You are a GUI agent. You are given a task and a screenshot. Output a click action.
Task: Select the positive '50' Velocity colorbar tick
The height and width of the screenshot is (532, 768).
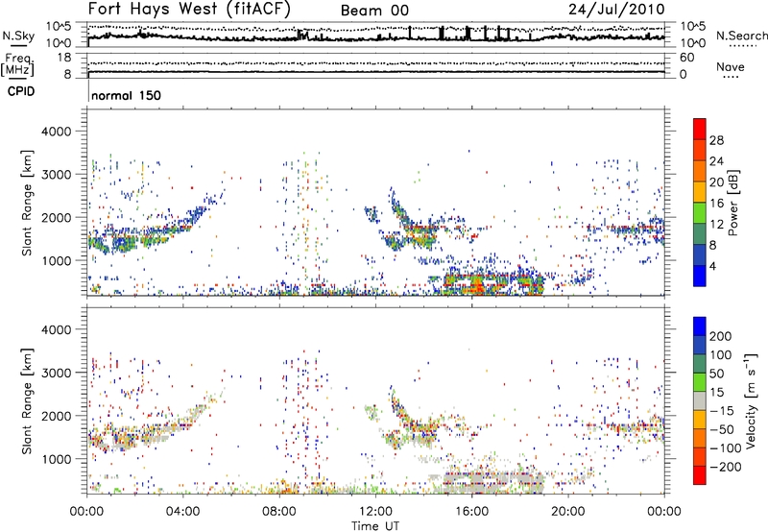tap(716, 374)
